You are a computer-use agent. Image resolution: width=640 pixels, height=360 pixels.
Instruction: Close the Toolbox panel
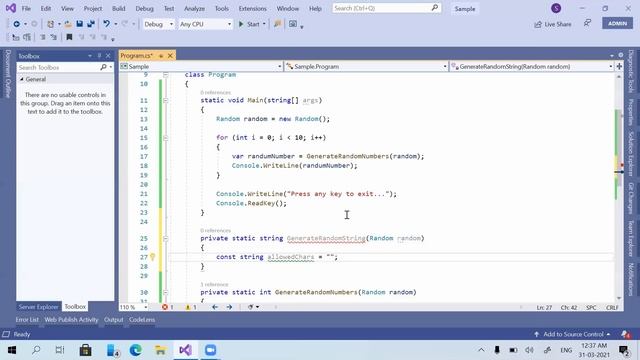pyautogui.click(x=108, y=56)
